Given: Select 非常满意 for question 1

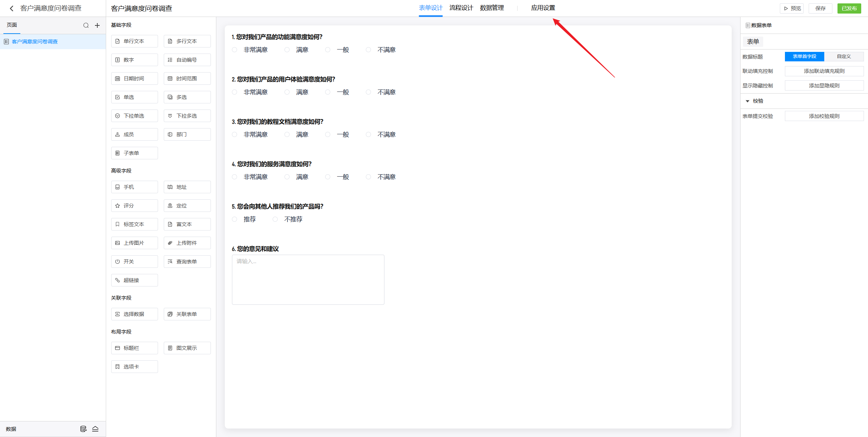Looking at the screenshot, I should tap(235, 50).
